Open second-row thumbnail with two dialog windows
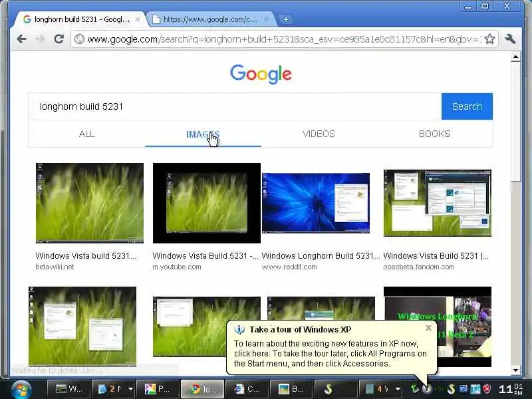 pos(82,327)
